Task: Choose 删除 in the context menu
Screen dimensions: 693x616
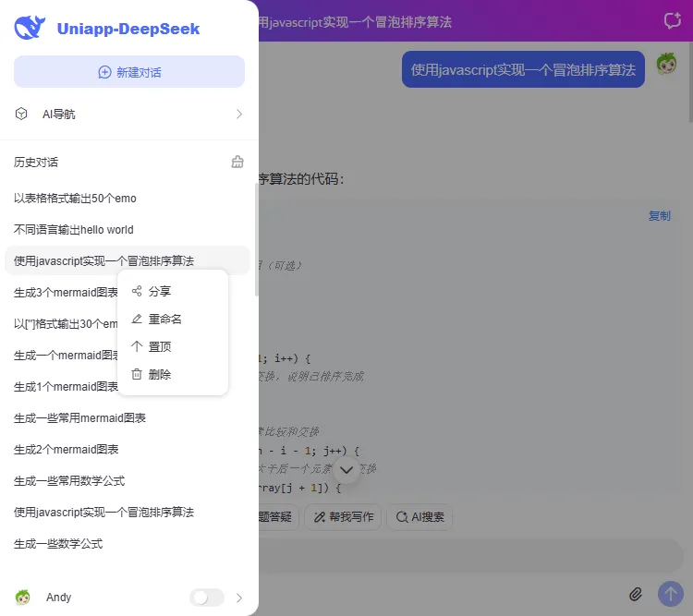Action: pyautogui.click(x=173, y=375)
